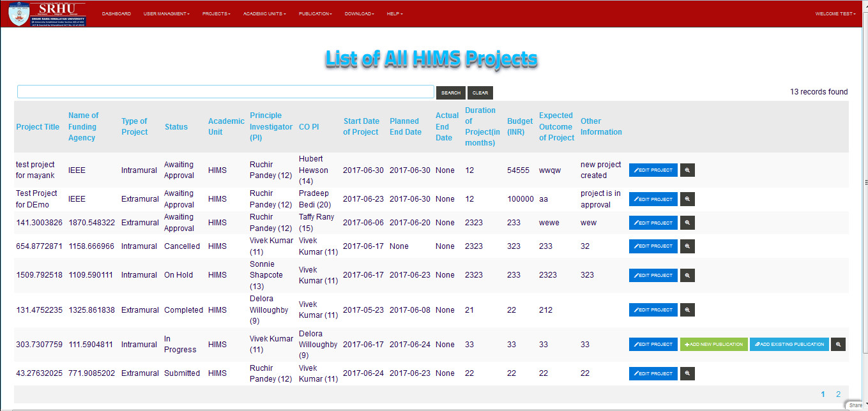
Task: Edit project 1509.792518
Action: [653, 275]
